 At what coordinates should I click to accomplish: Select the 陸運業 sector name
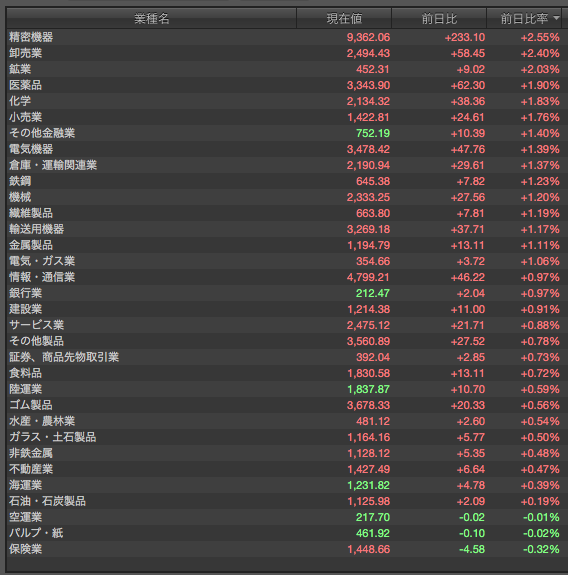pyautogui.click(x=26, y=389)
